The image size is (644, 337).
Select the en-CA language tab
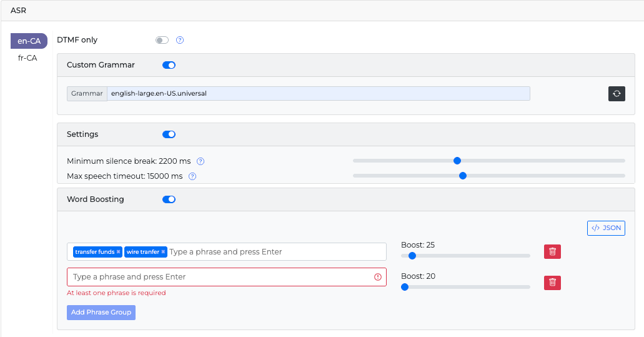click(x=29, y=41)
